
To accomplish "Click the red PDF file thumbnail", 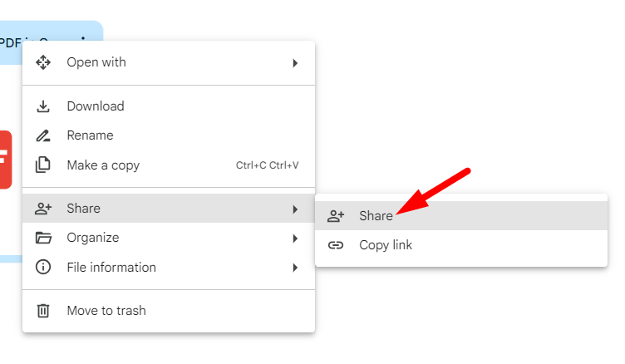I will coord(5,159).
